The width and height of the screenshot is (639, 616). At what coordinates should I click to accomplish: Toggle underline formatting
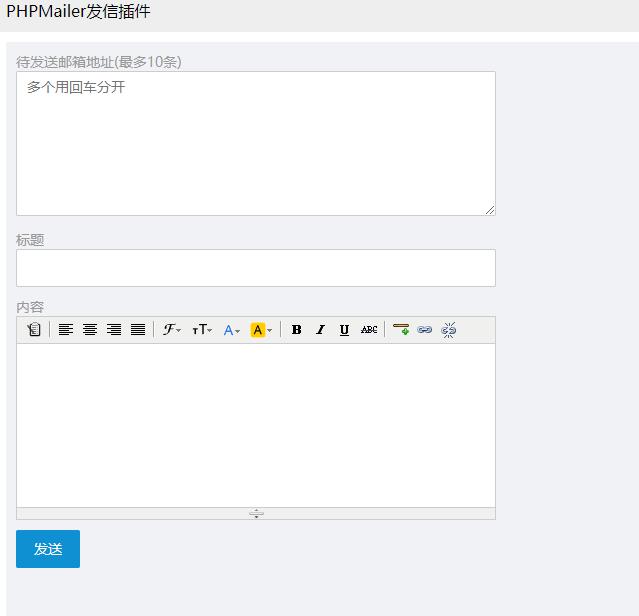click(344, 329)
